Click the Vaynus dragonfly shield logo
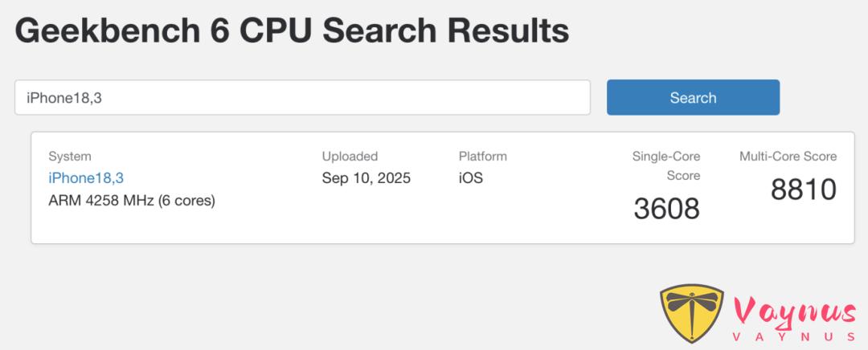The width and height of the screenshot is (868, 350). point(692,312)
